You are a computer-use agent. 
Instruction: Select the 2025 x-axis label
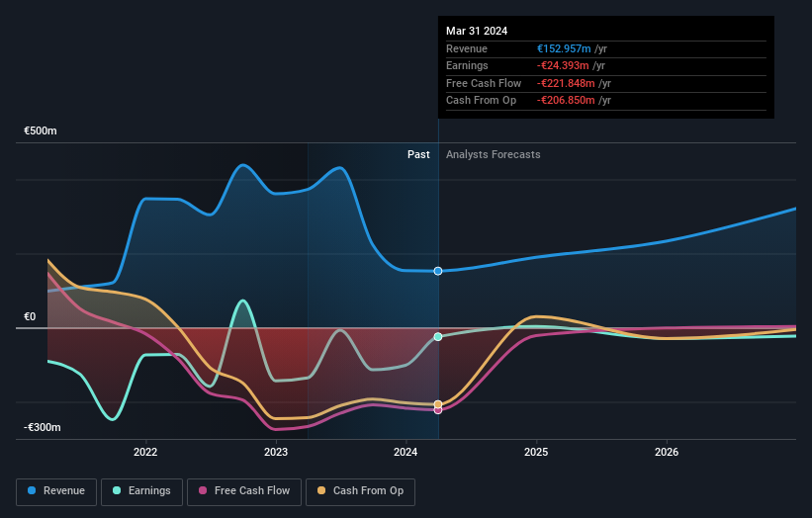click(536, 453)
